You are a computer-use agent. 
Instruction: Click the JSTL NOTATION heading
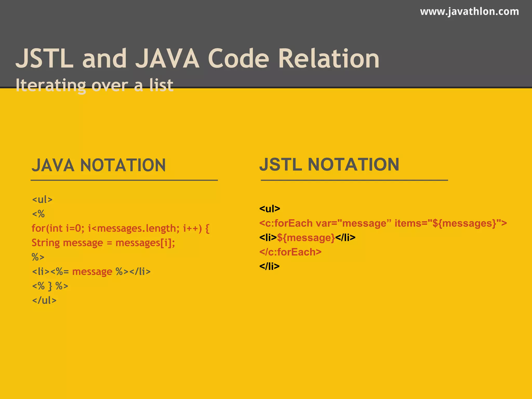click(x=329, y=164)
